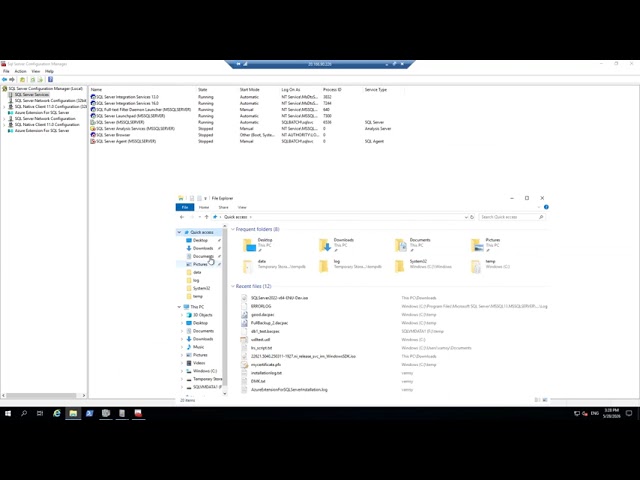This screenshot has height=480, width=640.
Task: Open the Help menu in Configuration Manager
Action: coord(49,71)
